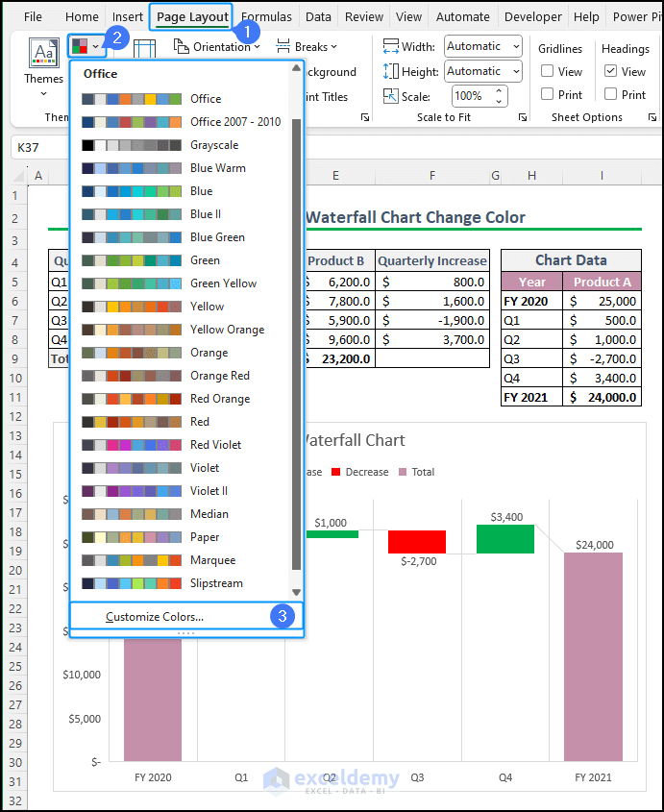This screenshot has height=812, width=664.
Task: Select the Grayscale color palette
Action: (x=182, y=145)
